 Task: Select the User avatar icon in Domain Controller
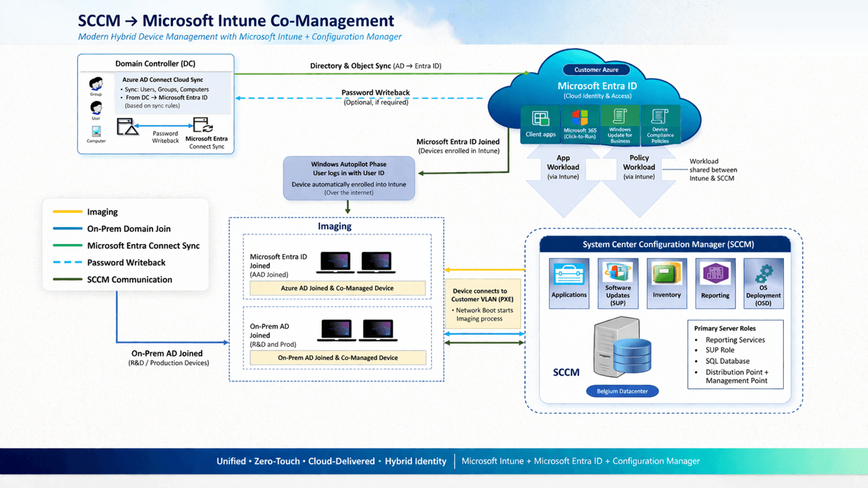coord(96,107)
